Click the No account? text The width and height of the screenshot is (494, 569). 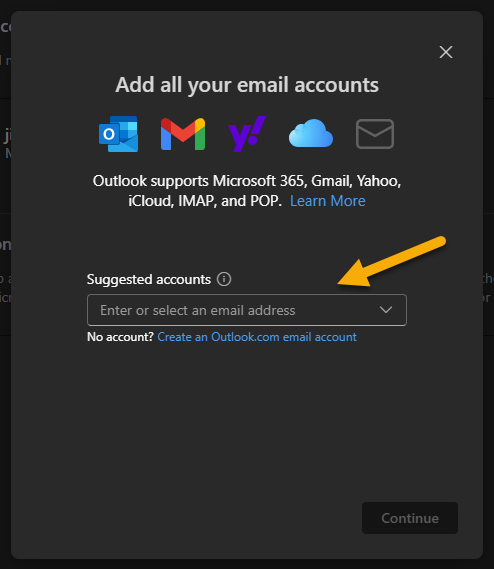click(121, 337)
